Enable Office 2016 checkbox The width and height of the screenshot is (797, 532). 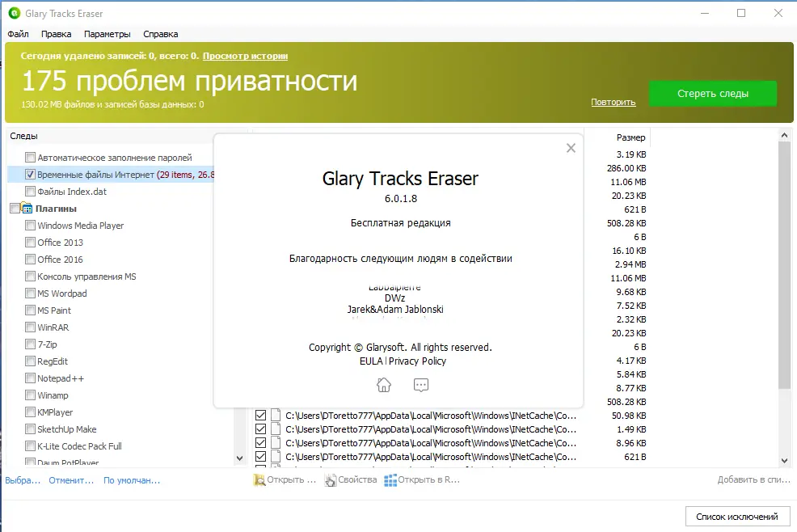(x=30, y=260)
